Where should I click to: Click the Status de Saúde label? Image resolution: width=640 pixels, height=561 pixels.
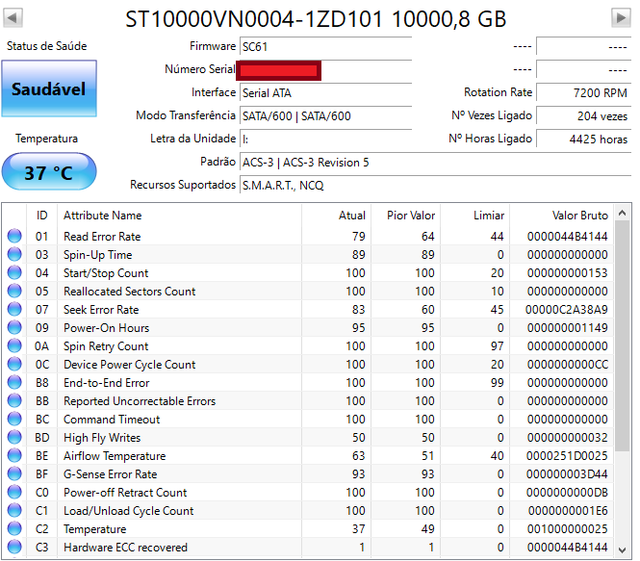(47, 46)
